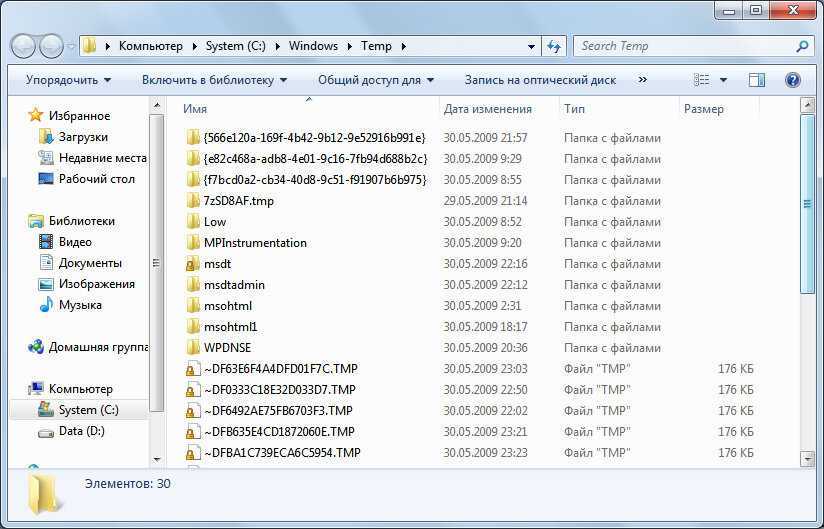This screenshot has width=824, height=529.
Task: Click file list scrollbar down arrow
Action: [807, 459]
